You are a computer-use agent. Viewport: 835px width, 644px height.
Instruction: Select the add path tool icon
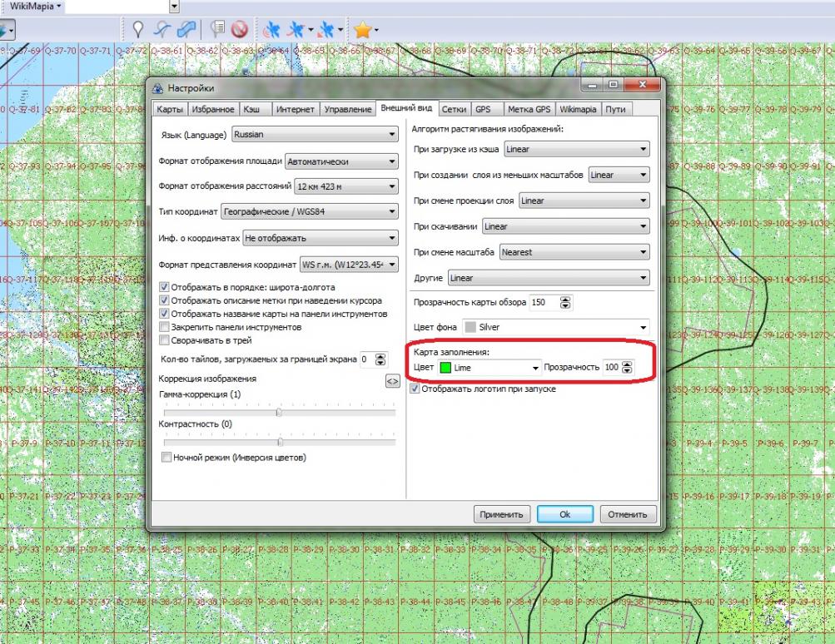(162, 29)
